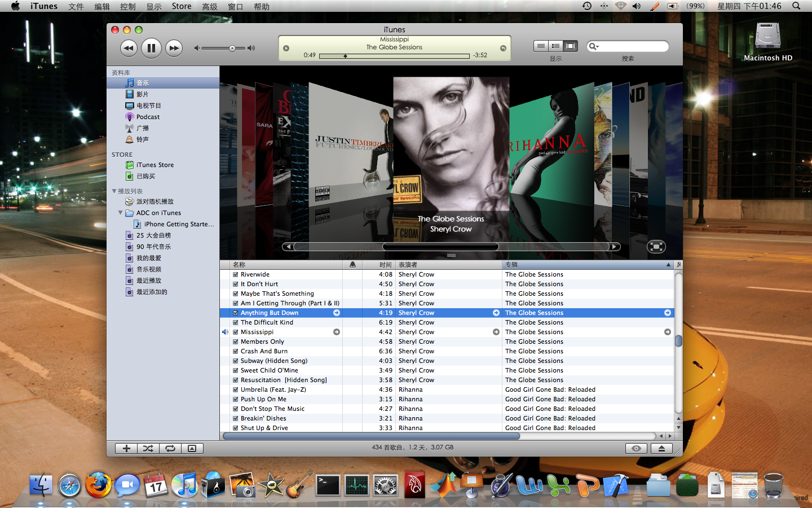Uncheck the Crash And Burn checkbox
Viewport: 812px width, 508px height.
[236, 351]
